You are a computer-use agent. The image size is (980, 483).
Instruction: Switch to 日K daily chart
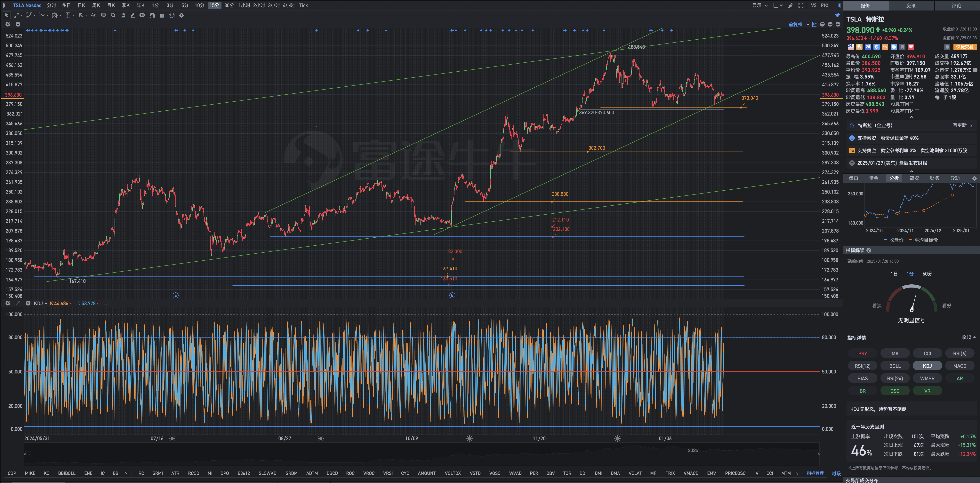[81, 5]
